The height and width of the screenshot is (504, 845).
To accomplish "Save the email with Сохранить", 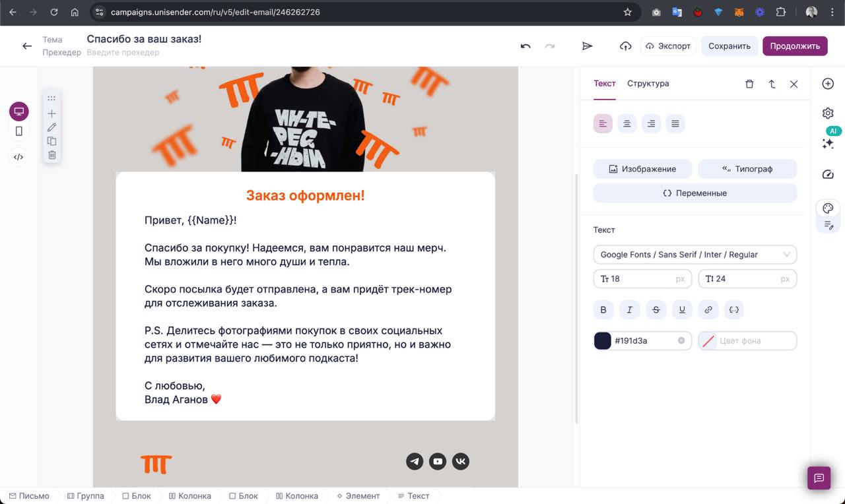I will point(729,46).
